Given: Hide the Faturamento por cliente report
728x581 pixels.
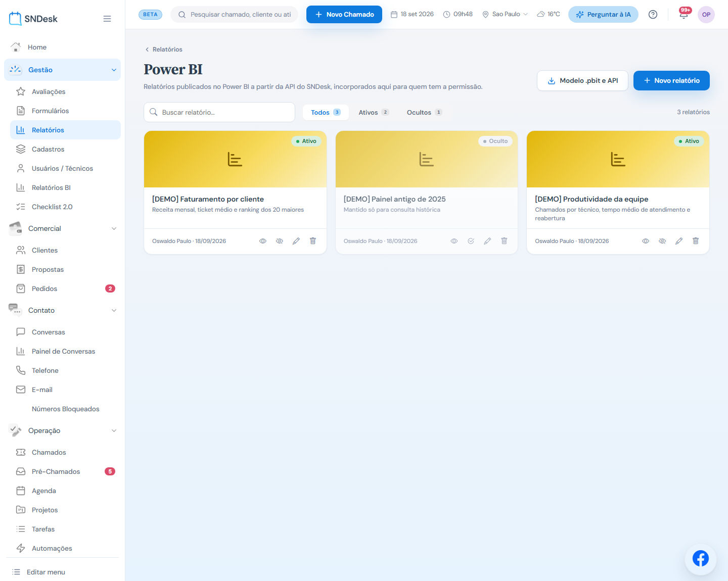Looking at the screenshot, I should tap(280, 241).
